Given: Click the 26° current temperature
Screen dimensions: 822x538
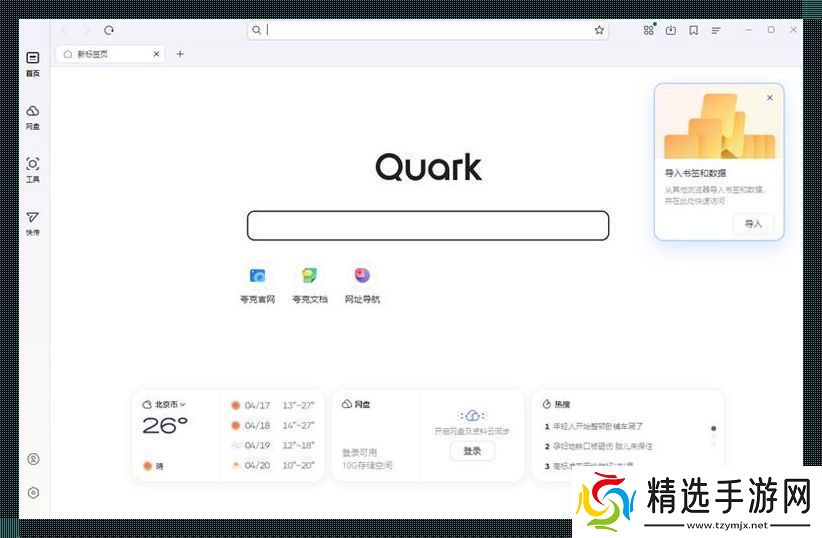Looking at the screenshot, I should pos(165,425).
